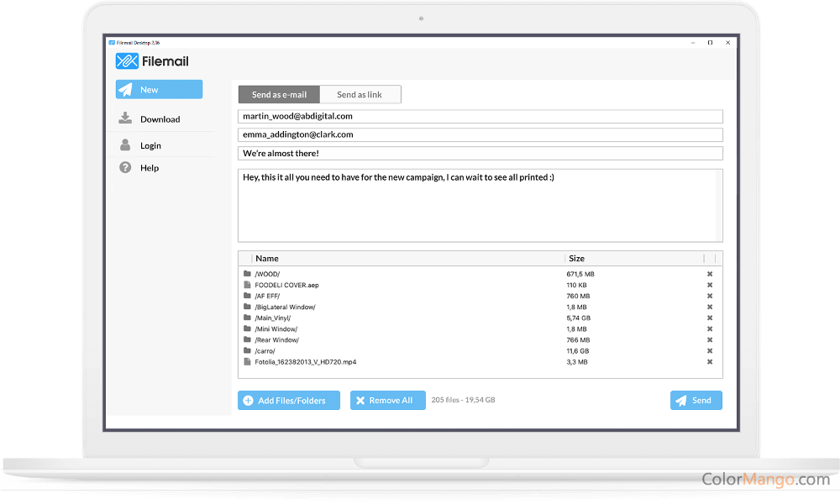Remove the /AF EFF/ folder with its X
Image resolution: width=840 pixels, height=504 pixels.
coord(710,296)
